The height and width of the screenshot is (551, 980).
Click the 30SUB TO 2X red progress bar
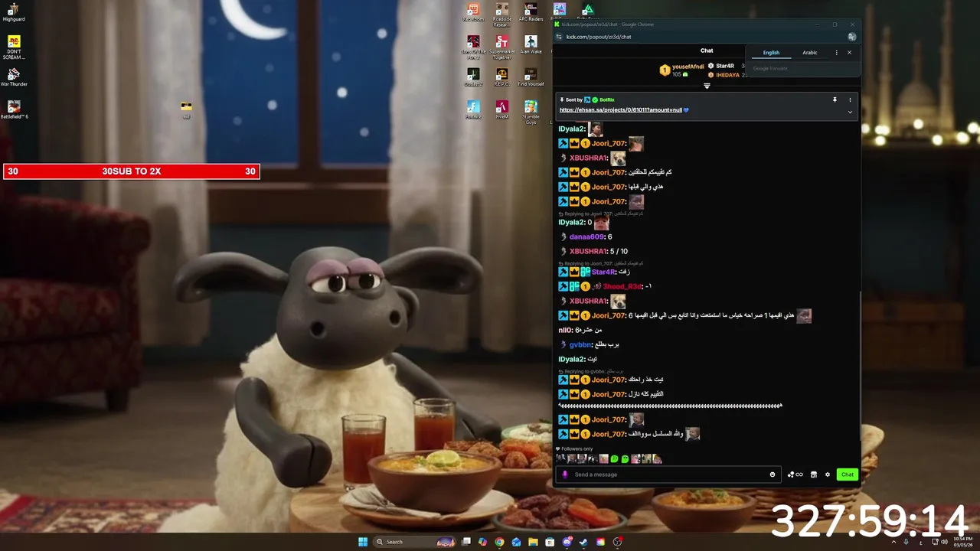132,171
